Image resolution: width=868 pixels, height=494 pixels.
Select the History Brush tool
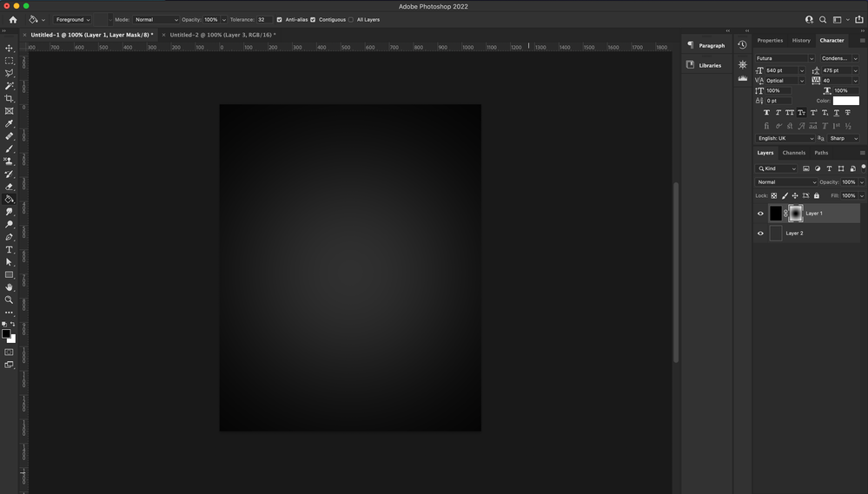(9, 174)
